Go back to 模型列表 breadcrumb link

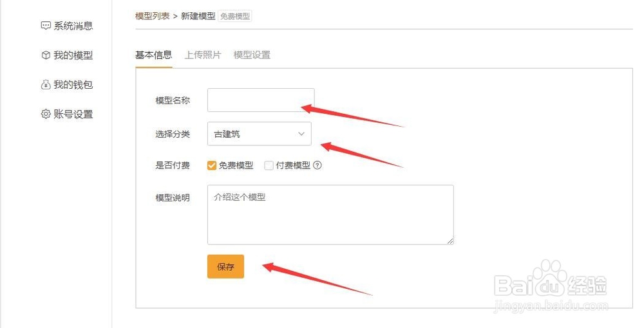(153, 16)
